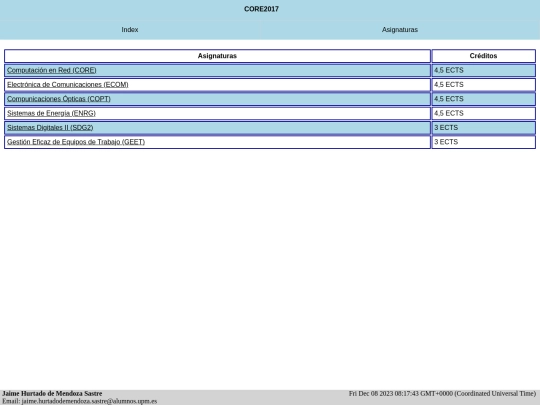Select the Asignaturas column header
540x405 pixels.
pos(217,56)
